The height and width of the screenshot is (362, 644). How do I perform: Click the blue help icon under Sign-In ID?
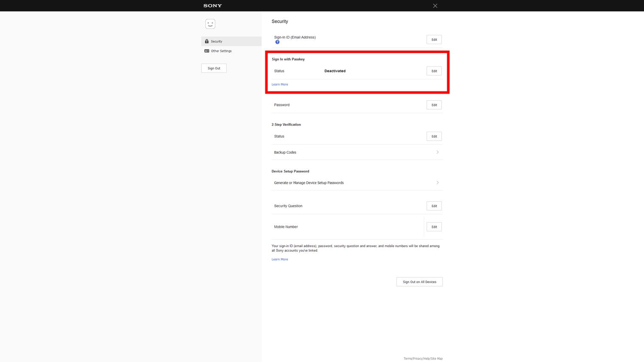click(x=277, y=42)
